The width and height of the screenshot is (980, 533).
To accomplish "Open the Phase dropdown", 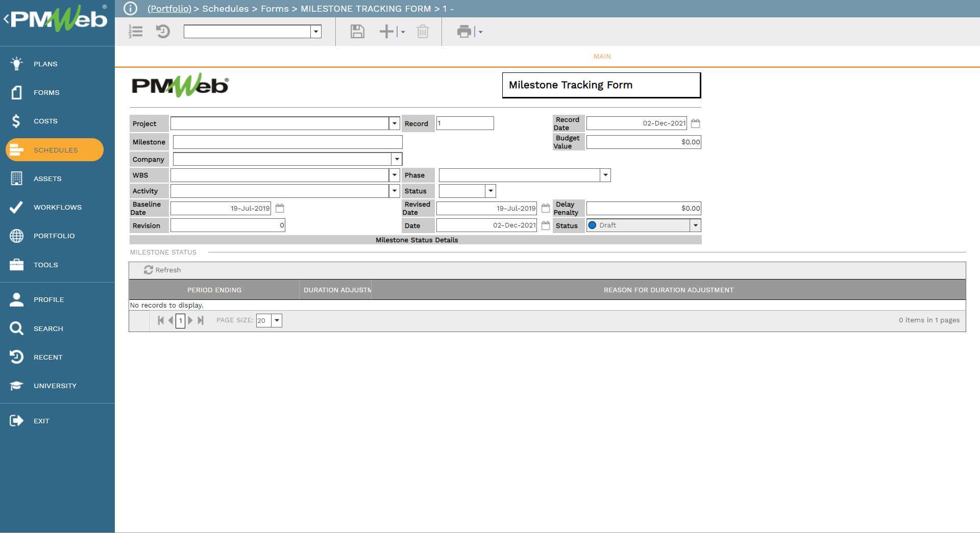I will tap(604, 175).
